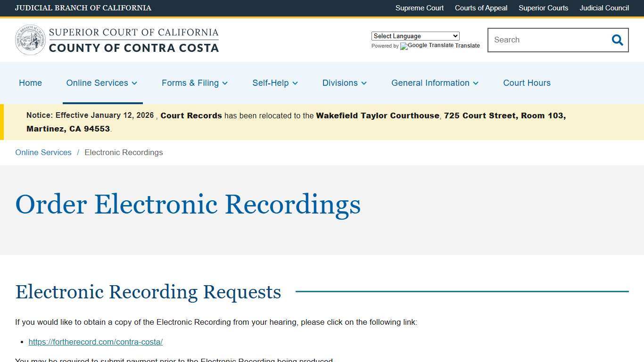Expand the General Information menu
The height and width of the screenshot is (362, 644).
point(434,83)
